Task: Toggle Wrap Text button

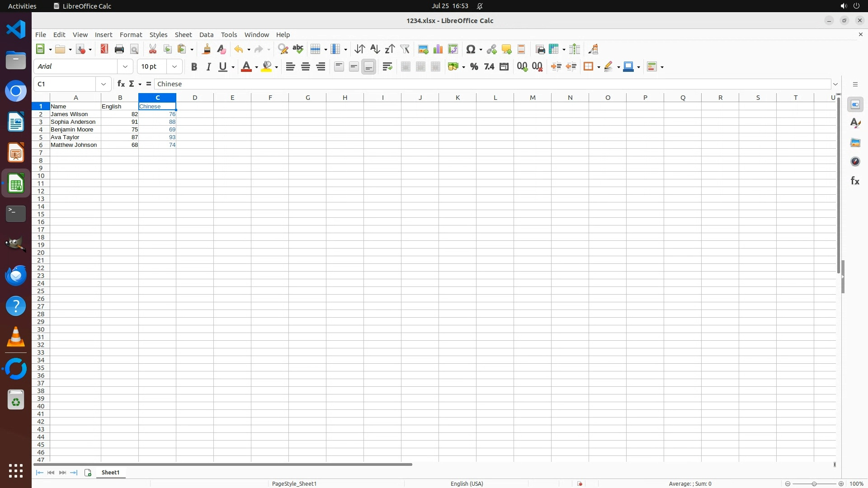Action: [x=387, y=67]
